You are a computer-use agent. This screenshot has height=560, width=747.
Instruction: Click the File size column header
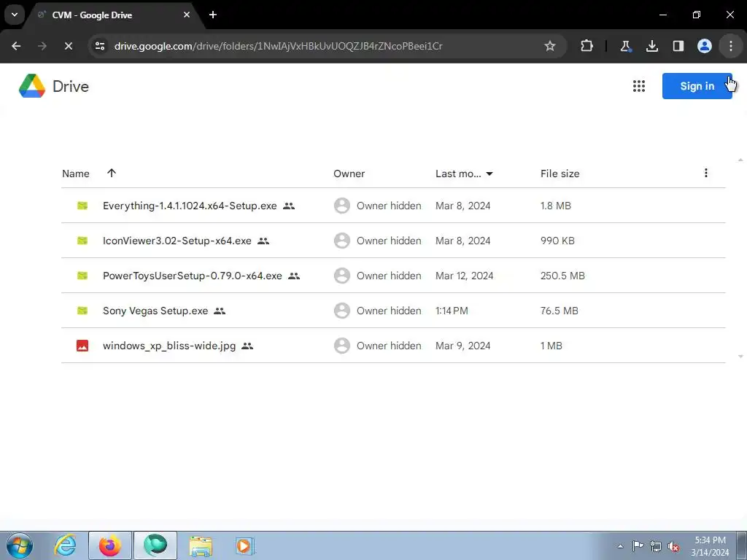coord(560,174)
